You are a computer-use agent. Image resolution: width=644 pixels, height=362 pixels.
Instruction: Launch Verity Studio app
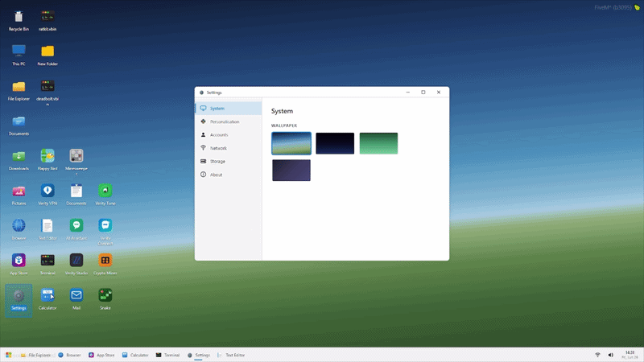pos(76,265)
